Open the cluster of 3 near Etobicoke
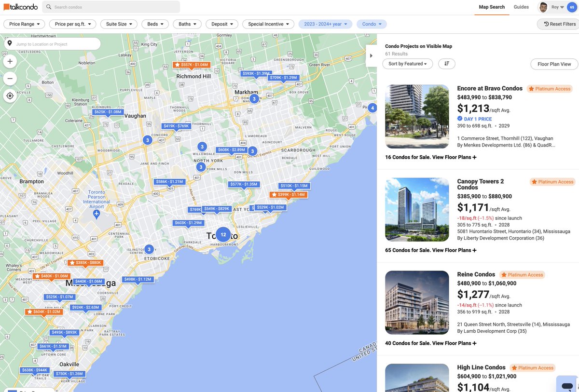 tap(149, 249)
